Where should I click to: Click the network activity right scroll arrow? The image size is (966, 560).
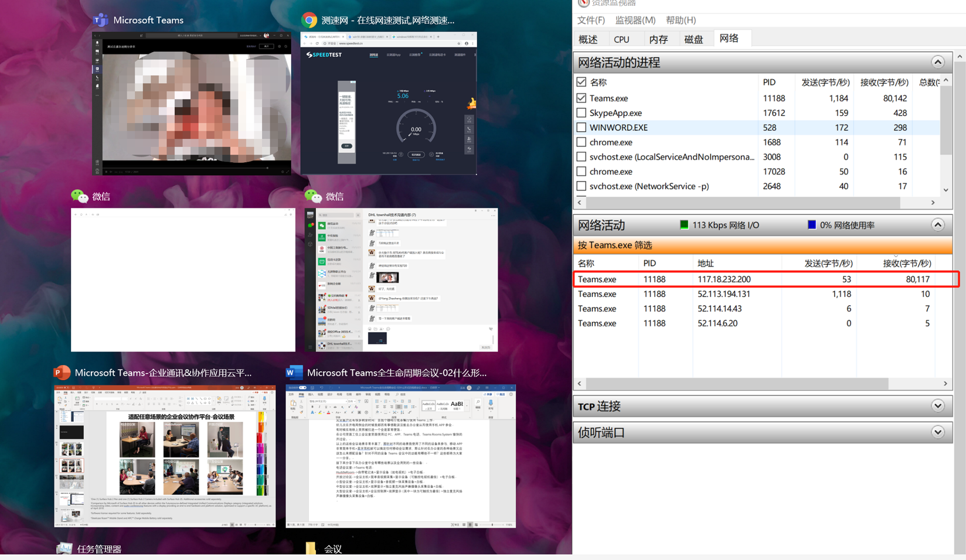coord(945,383)
